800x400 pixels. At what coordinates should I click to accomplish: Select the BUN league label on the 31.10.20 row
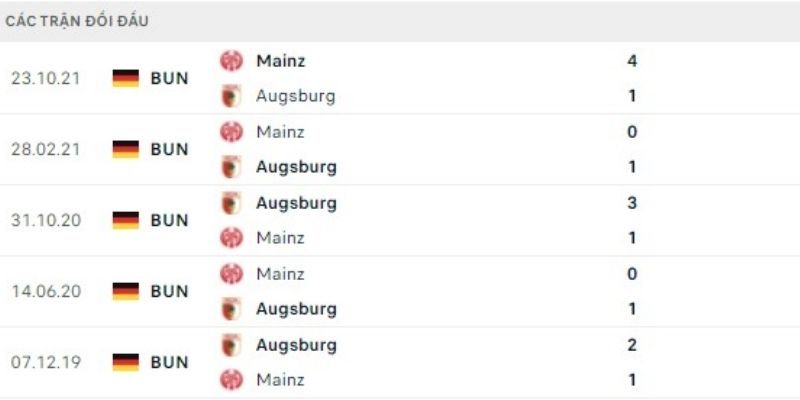tap(169, 220)
